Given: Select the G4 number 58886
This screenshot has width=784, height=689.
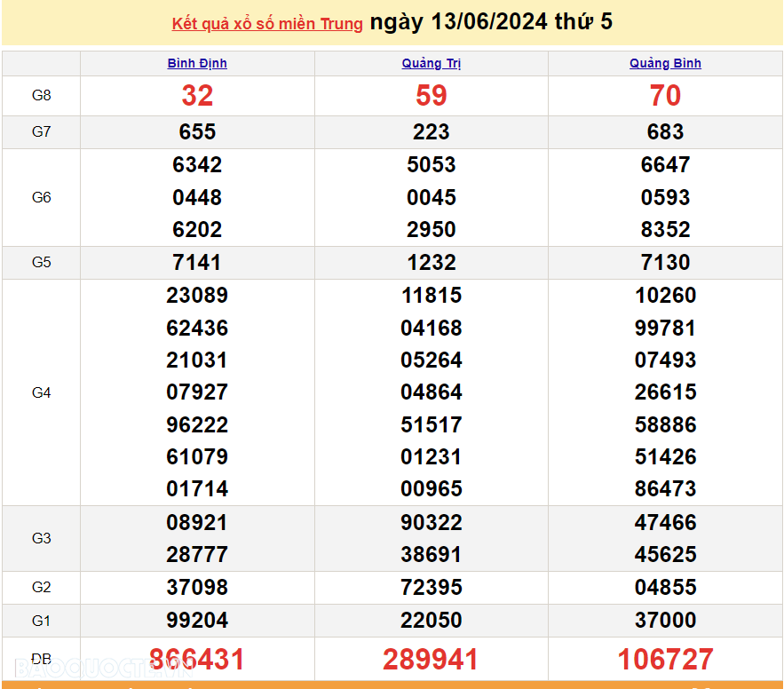Looking at the screenshot, I should pyautogui.click(x=665, y=424).
